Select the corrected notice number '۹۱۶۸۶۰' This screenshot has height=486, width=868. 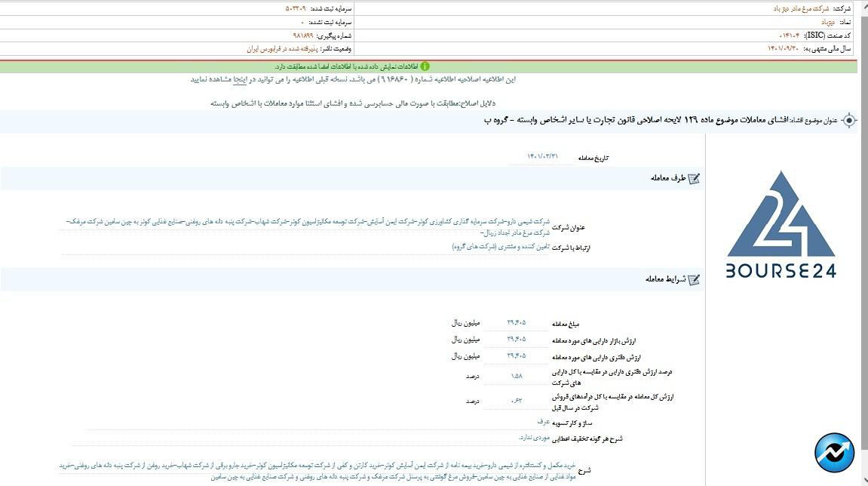(x=393, y=80)
